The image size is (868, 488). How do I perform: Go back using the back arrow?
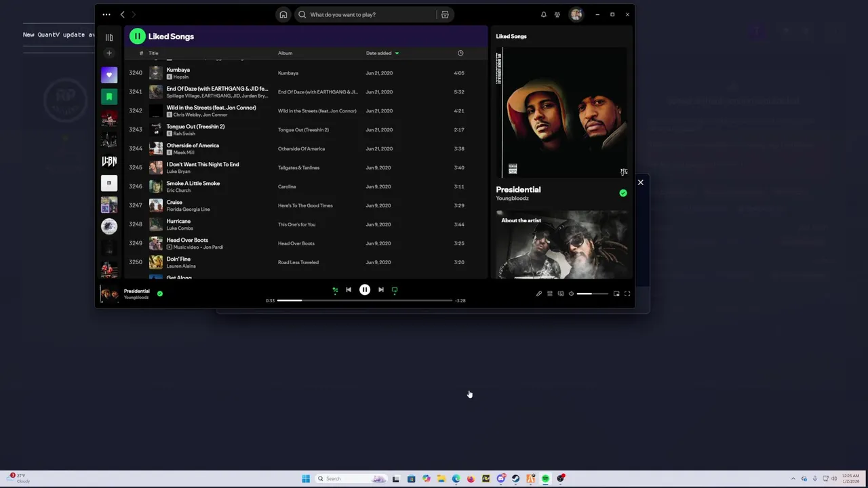click(x=123, y=14)
